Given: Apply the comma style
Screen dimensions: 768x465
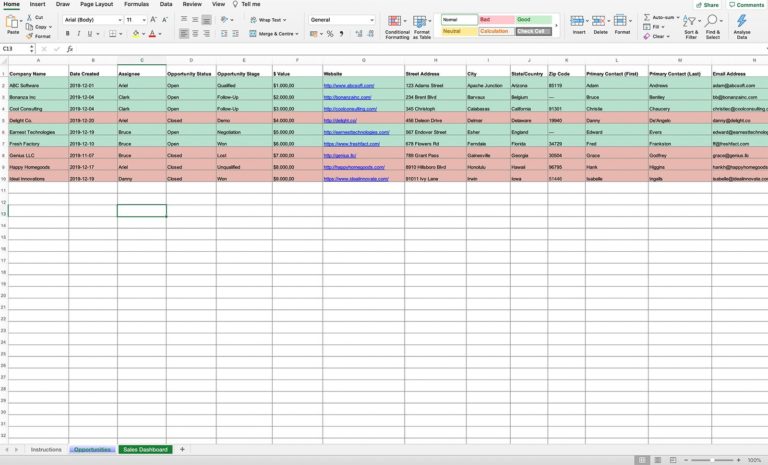Looking at the screenshot, I should 341,34.
